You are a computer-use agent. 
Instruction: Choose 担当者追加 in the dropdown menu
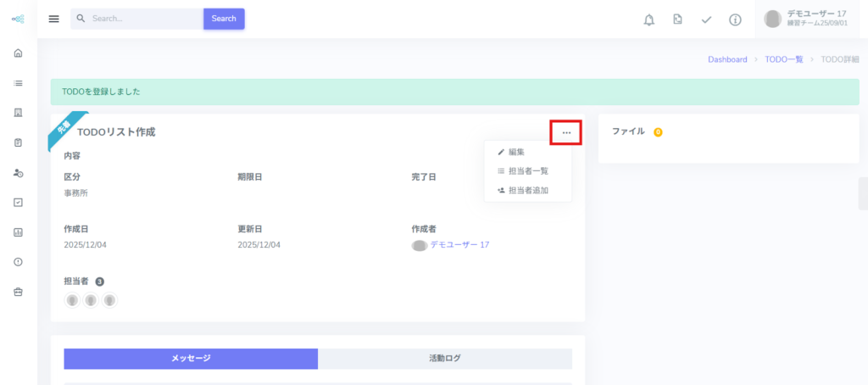[527, 191]
